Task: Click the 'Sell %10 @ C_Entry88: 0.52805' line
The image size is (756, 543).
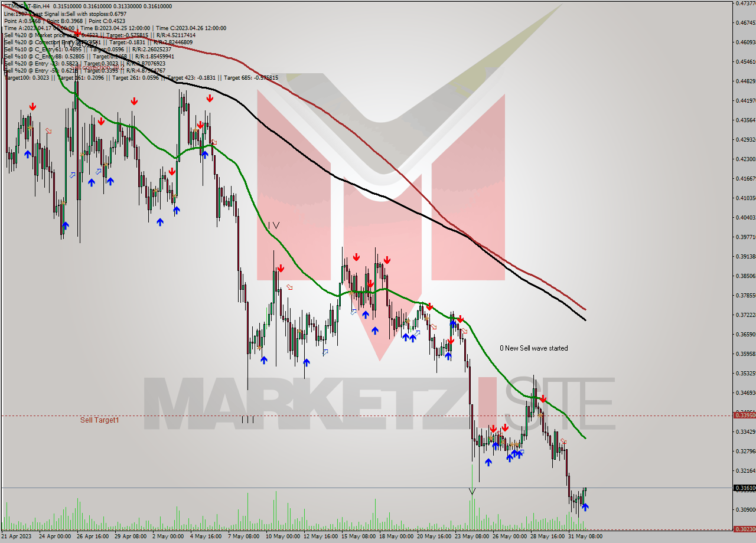Action: click(89, 57)
